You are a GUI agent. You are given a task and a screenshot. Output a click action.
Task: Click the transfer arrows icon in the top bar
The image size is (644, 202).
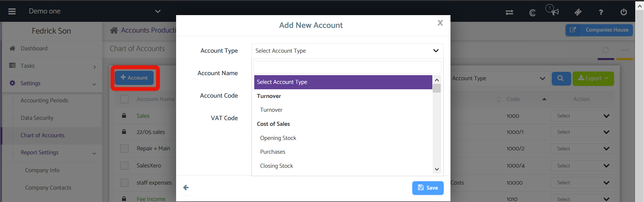click(509, 12)
